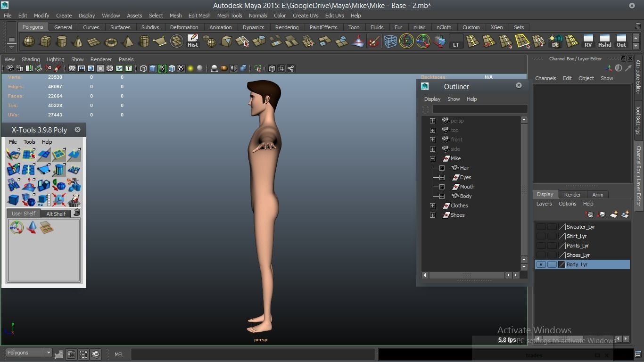
Task: Toggle the viewport grid icon
Action: (72, 69)
